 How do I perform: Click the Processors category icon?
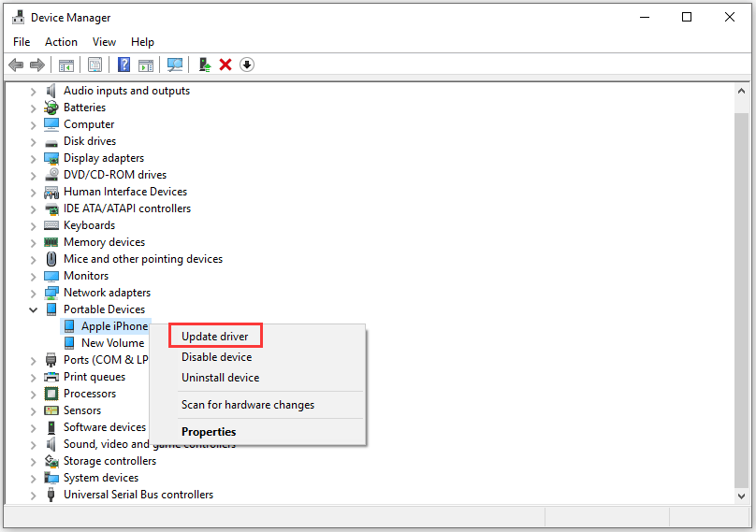coord(51,394)
